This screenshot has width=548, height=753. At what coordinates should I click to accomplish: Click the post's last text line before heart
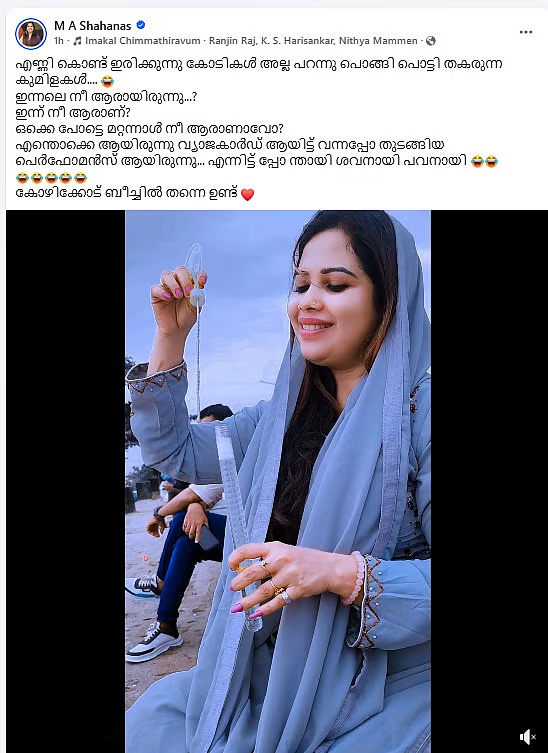[127, 194]
